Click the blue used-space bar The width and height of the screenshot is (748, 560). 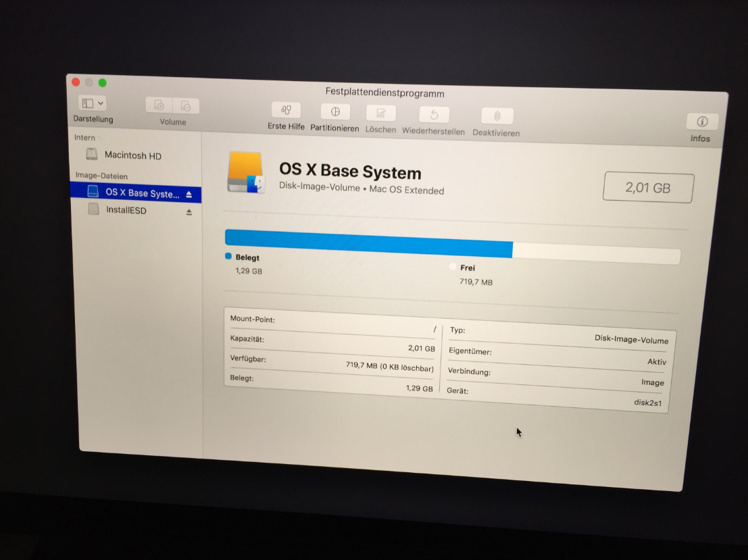pos(369,243)
